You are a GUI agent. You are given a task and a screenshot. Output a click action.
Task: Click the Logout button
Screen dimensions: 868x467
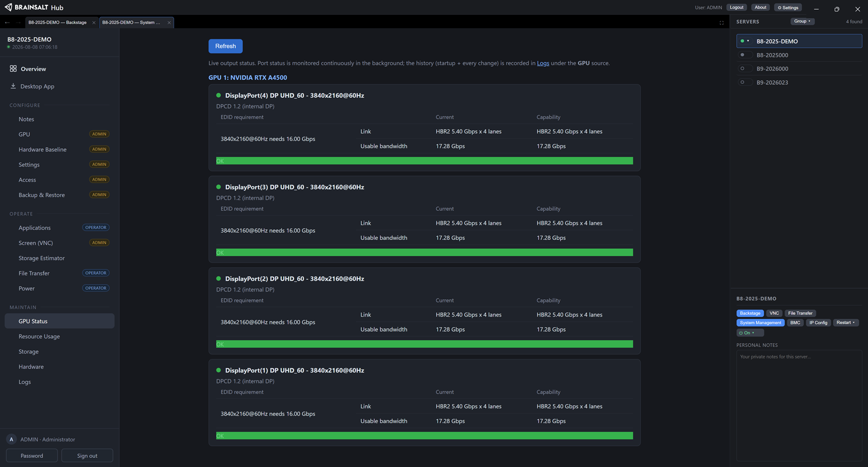pyautogui.click(x=737, y=8)
